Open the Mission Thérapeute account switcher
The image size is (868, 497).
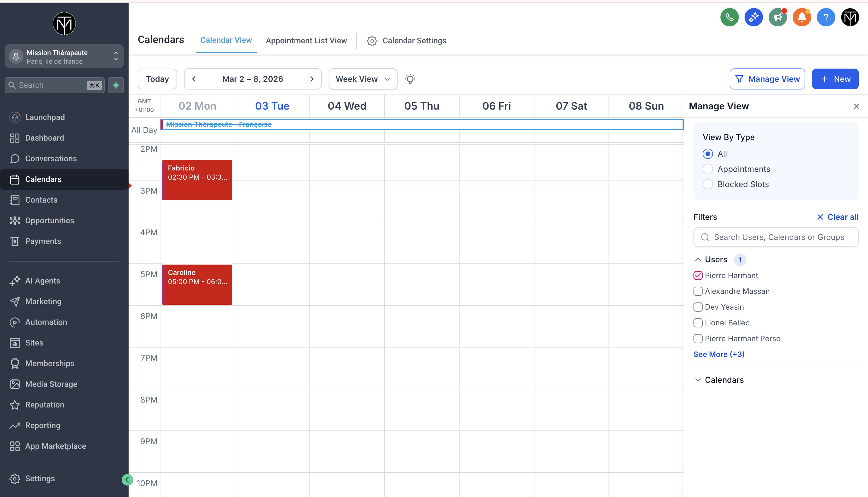coord(64,56)
